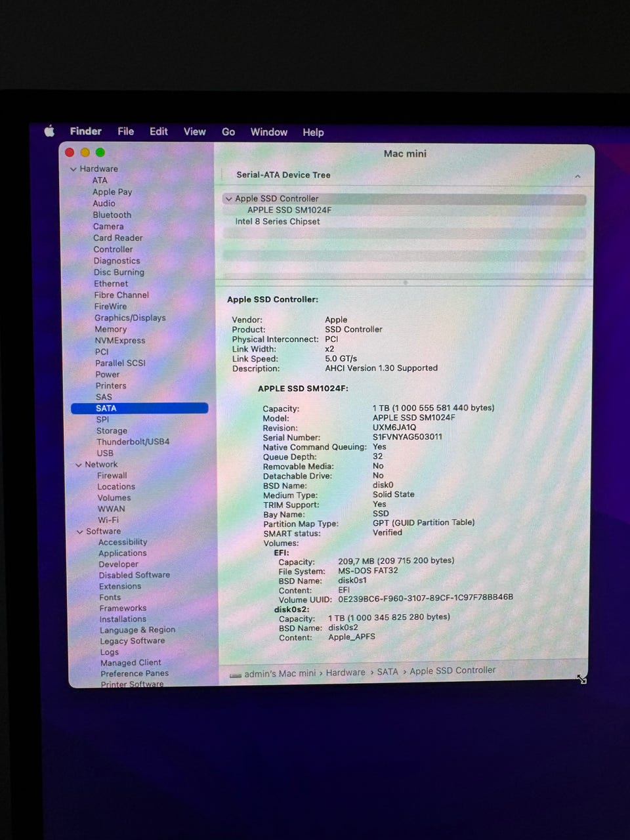Screen dimensions: 630x840
Task: Open the Window menu
Action: tap(269, 132)
